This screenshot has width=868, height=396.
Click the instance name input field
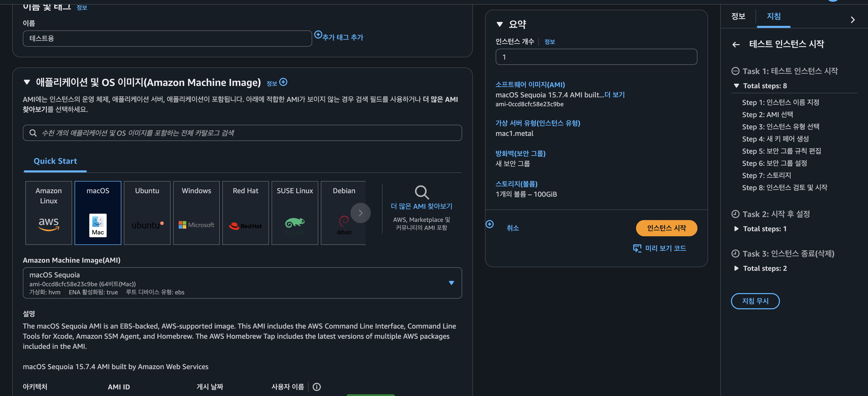(x=167, y=38)
